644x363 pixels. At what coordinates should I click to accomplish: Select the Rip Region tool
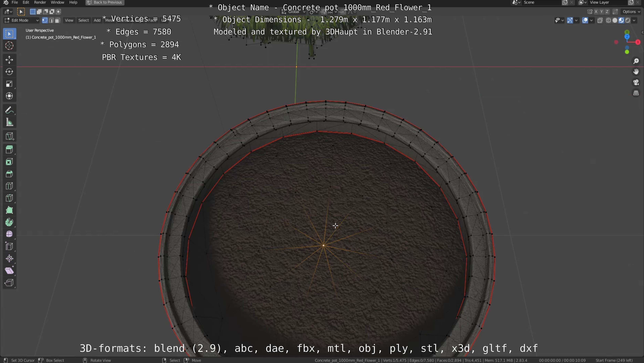pos(9,283)
